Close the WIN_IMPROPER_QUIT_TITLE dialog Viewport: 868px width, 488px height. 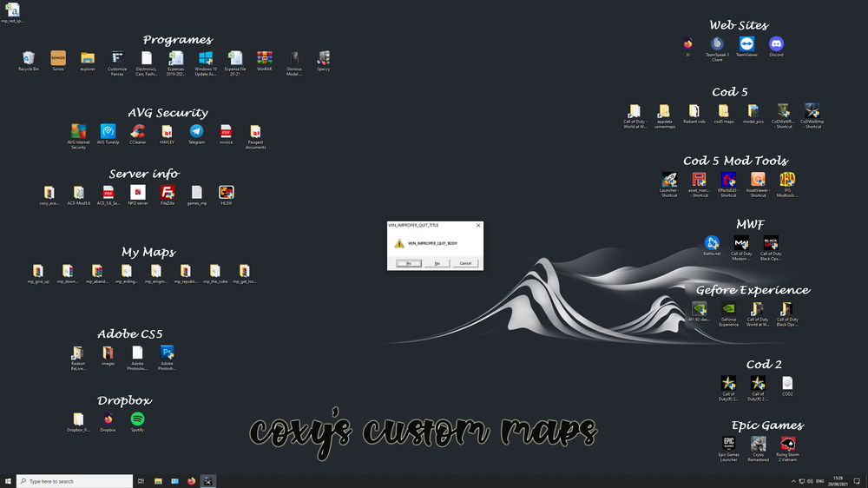[478, 226]
